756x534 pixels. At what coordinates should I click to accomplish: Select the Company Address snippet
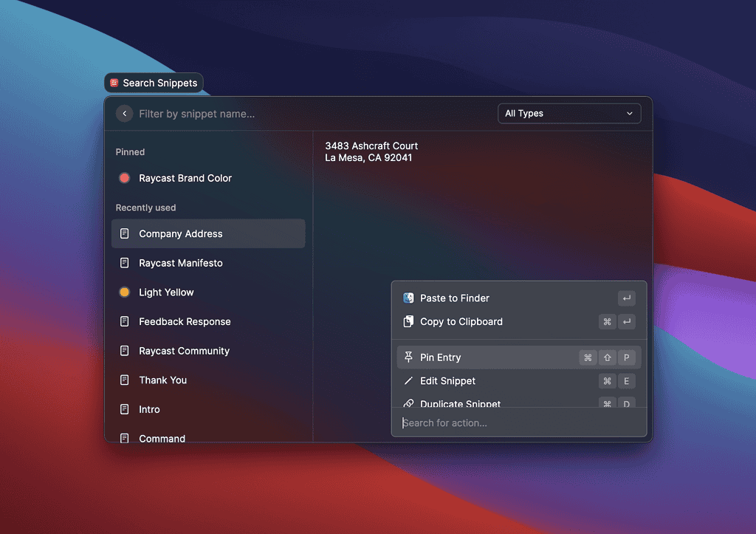pyautogui.click(x=208, y=233)
